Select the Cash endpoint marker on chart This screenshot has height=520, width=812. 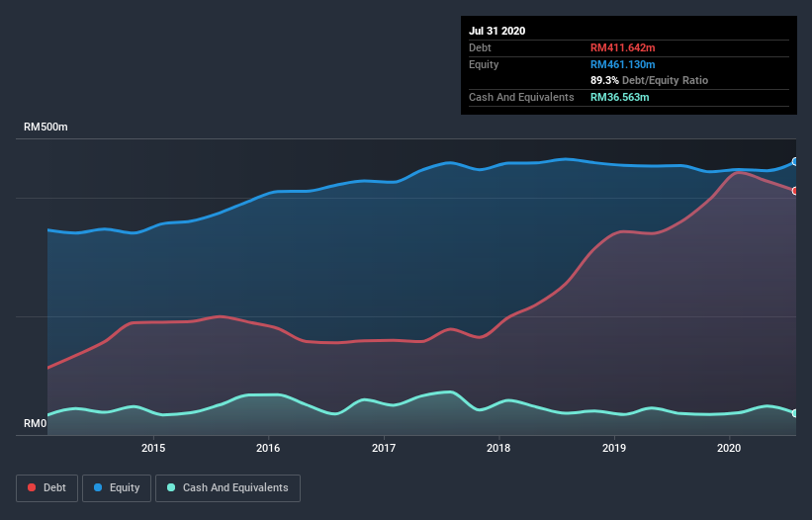(795, 413)
